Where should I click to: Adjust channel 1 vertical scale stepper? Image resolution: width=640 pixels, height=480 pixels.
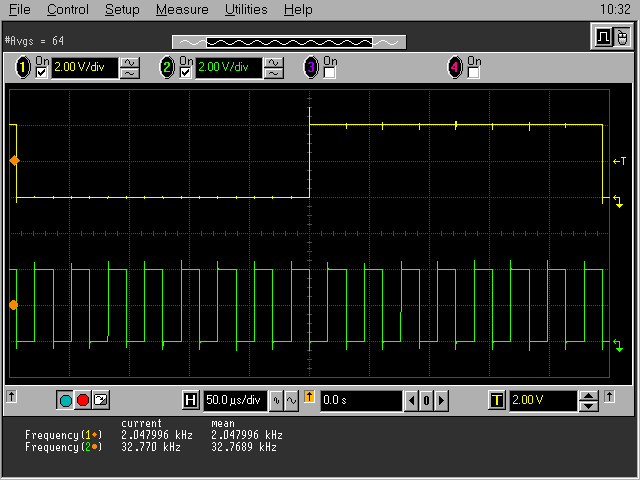(x=130, y=68)
